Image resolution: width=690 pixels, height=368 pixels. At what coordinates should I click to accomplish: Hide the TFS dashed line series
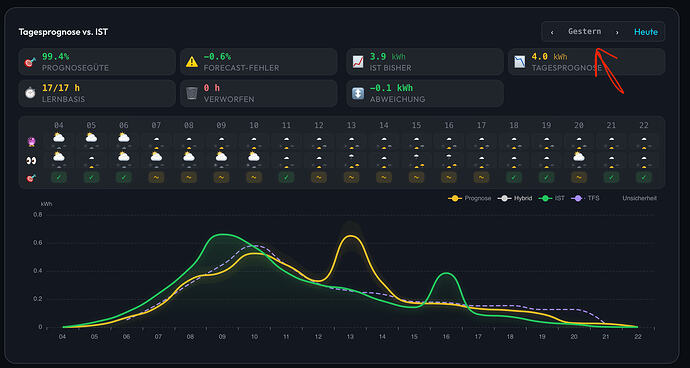(585, 199)
